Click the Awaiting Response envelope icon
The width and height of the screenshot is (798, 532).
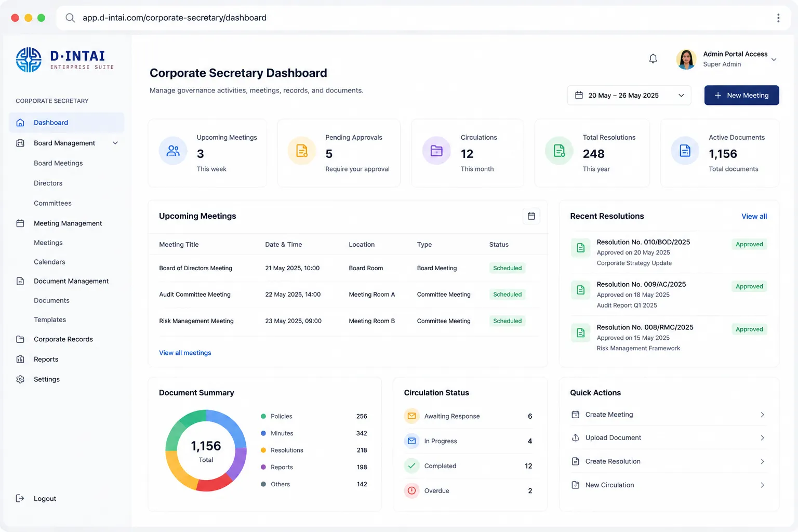(411, 416)
